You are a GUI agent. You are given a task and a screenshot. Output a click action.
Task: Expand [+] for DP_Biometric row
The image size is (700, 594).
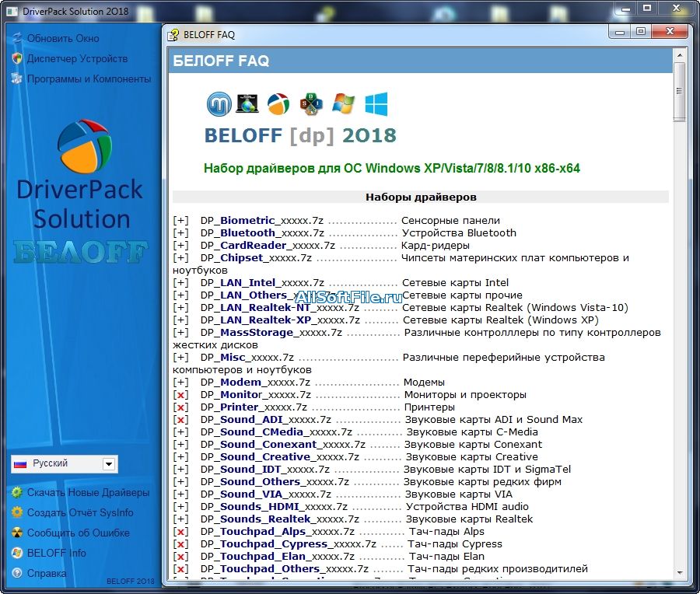tap(180, 221)
